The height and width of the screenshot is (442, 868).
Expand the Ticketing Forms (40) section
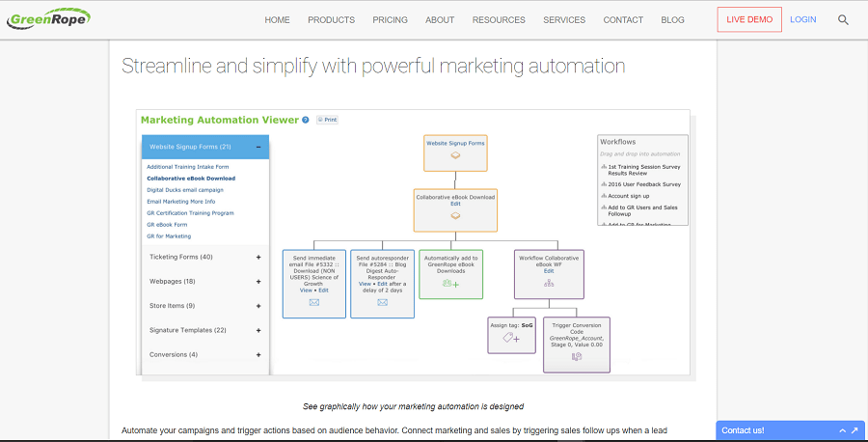[x=258, y=257]
